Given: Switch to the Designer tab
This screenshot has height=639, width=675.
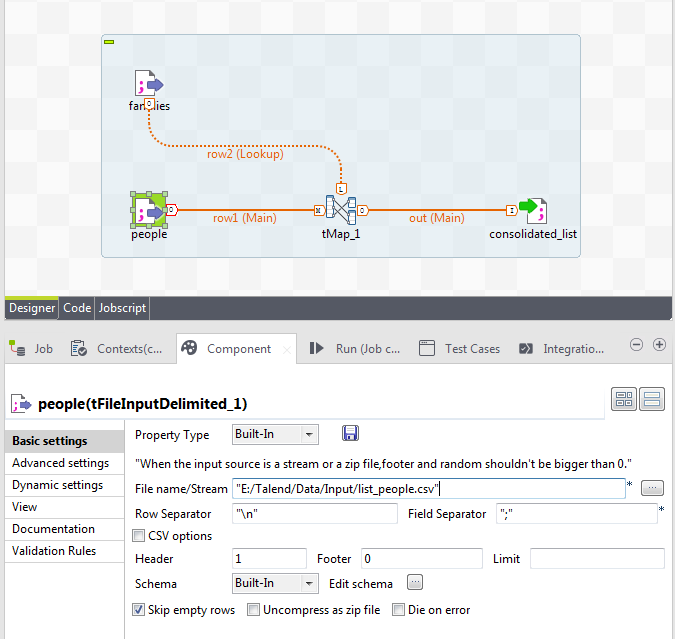Looking at the screenshot, I should pyautogui.click(x=32, y=308).
